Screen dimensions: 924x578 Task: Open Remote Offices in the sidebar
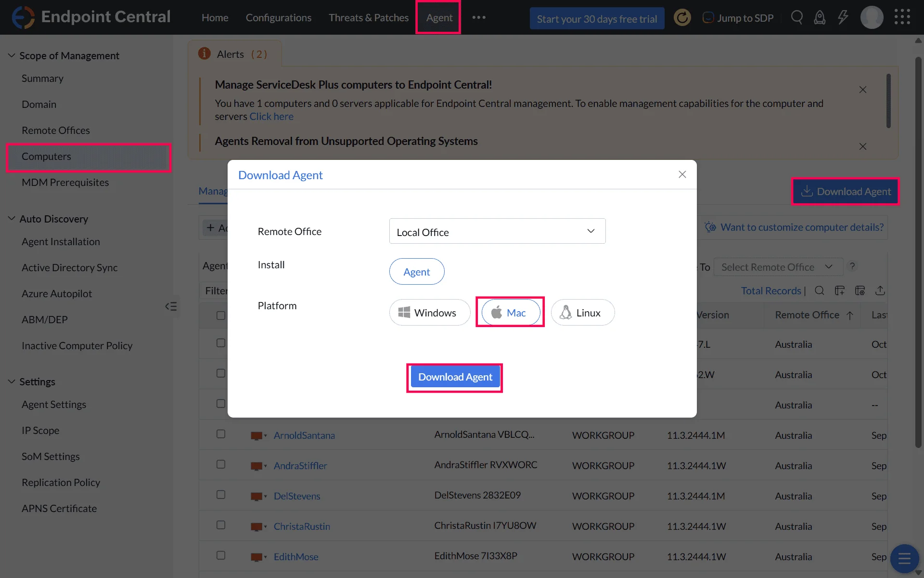56,131
